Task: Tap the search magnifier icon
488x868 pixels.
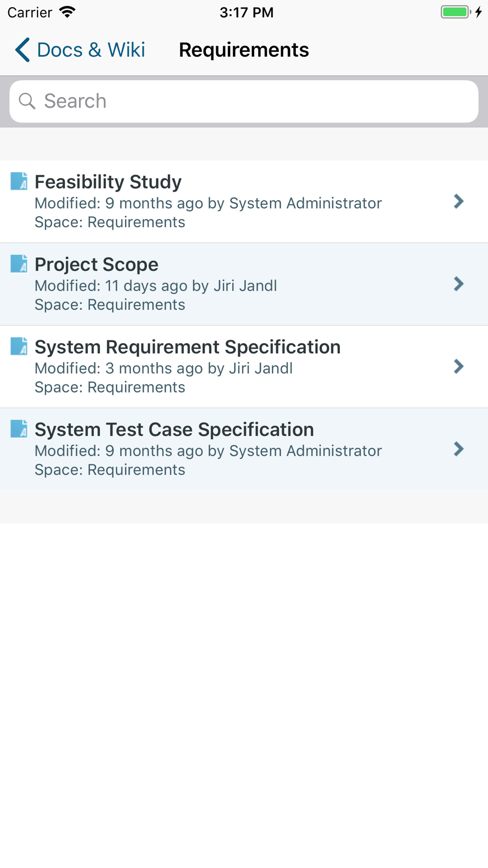Action: (x=27, y=101)
